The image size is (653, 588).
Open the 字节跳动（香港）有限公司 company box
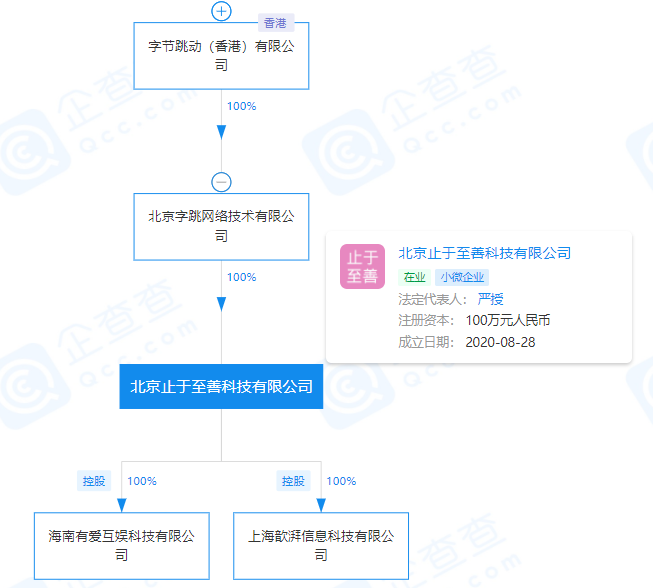click(x=221, y=56)
